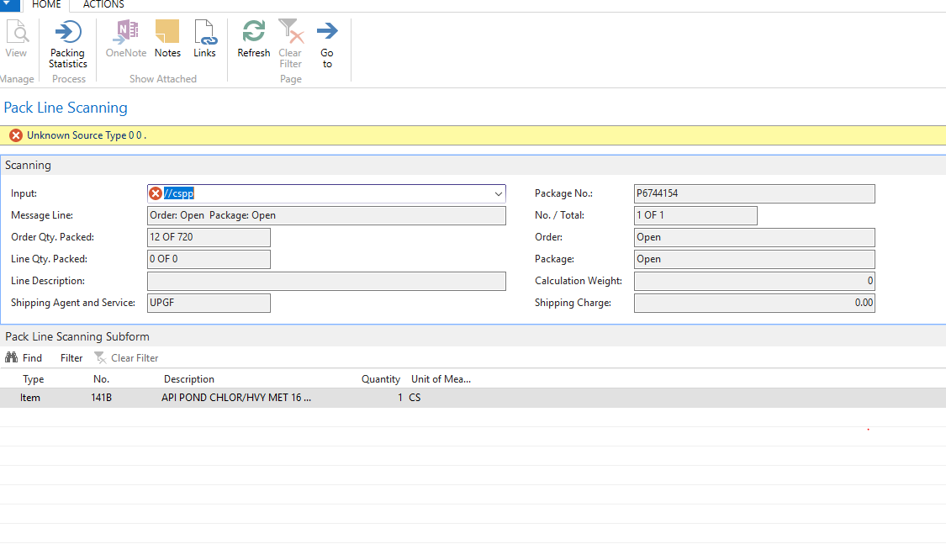Show attached Links
Viewport: 946px width, 560px height.
[x=204, y=40]
